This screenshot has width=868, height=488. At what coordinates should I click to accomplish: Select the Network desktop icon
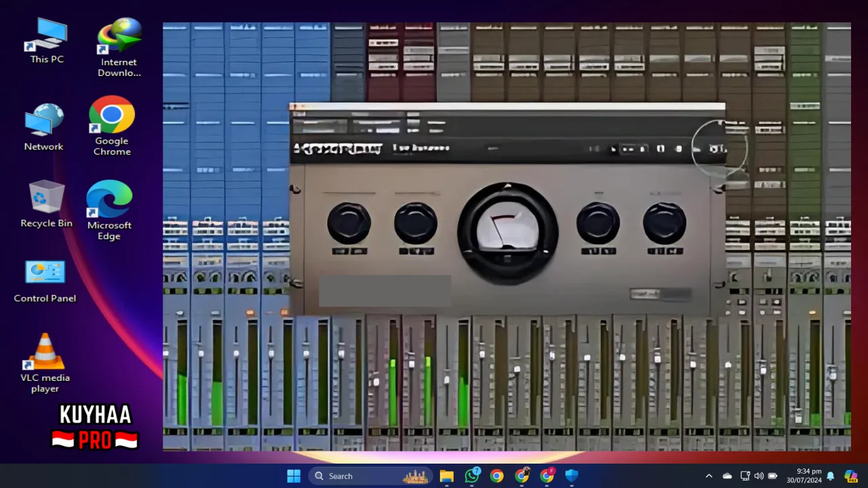pyautogui.click(x=44, y=127)
